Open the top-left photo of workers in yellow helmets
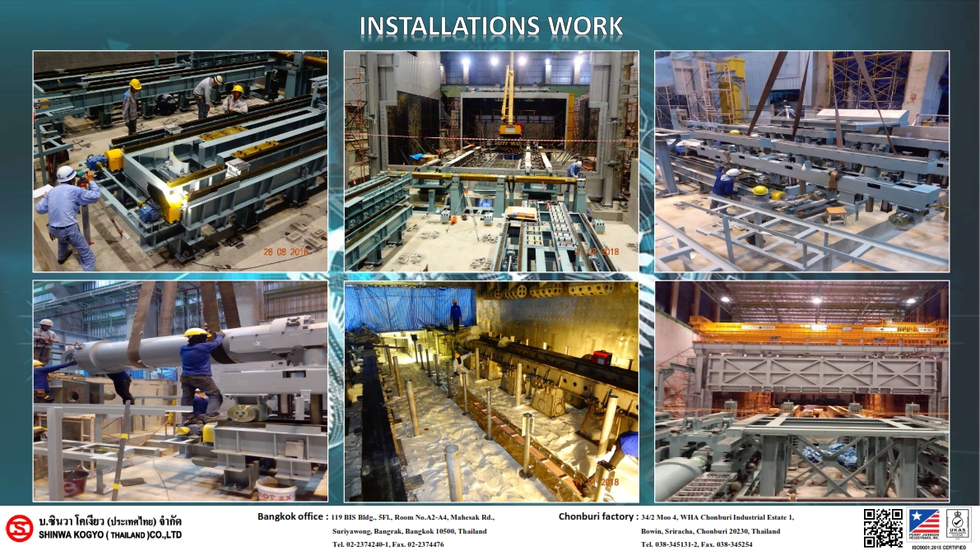Screen dimensions: 980x560 point(180,161)
